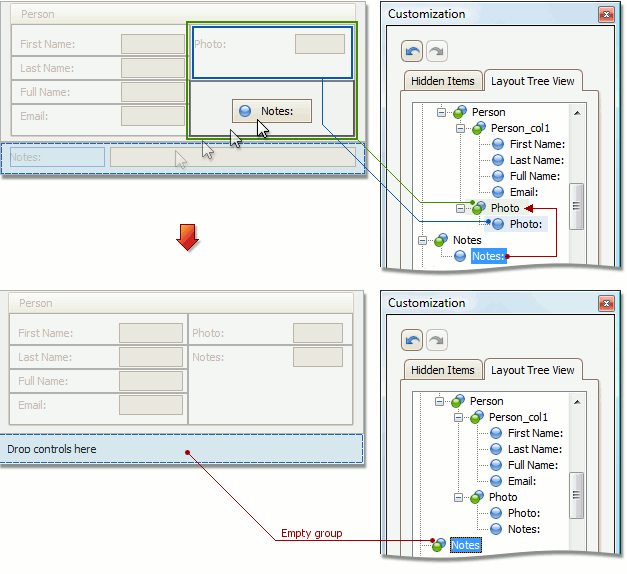This screenshot has width=627, height=574.
Task: Collapse Person_col1 node in lower tree
Action: [x=458, y=418]
